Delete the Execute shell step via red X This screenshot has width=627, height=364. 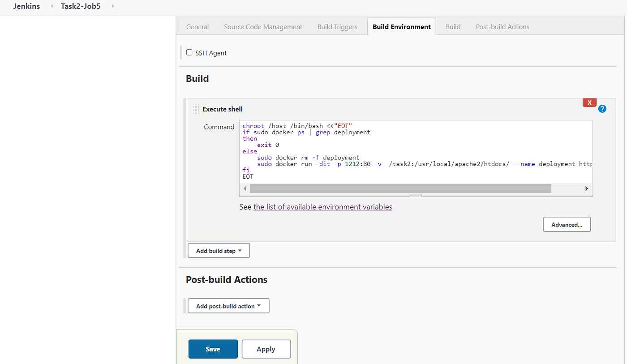coord(589,102)
